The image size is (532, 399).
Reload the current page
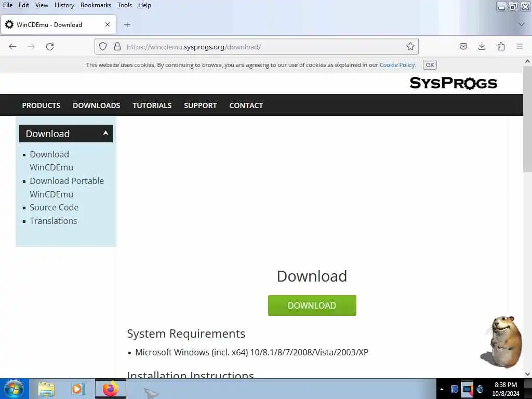[x=50, y=46]
